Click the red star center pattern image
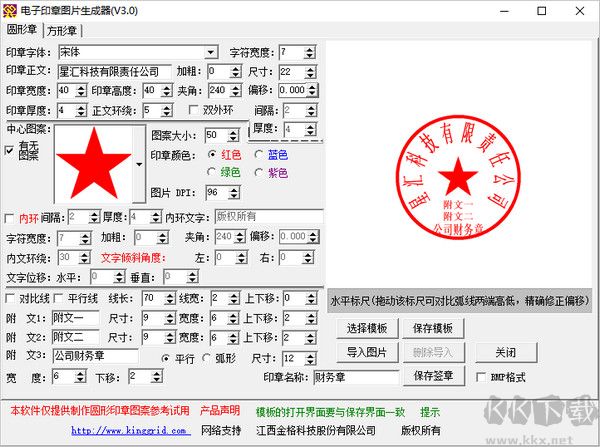Viewport: 600px width, 447px height. pyautogui.click(x=92, y=162)
